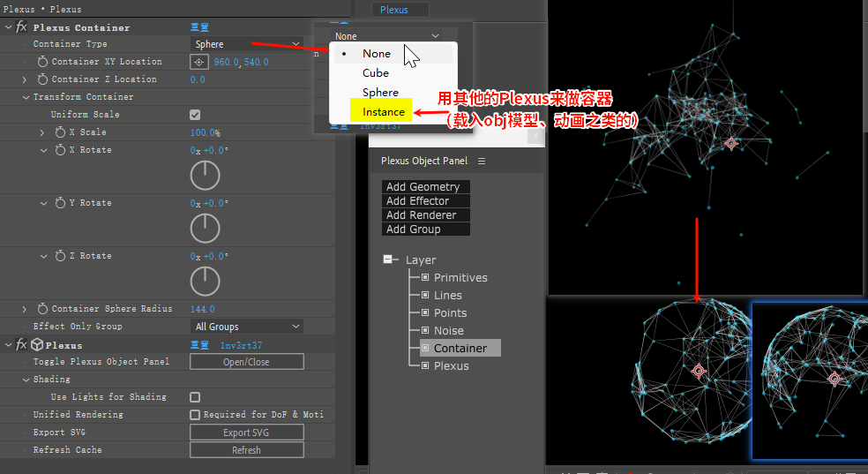The width and height of the screenshot is (868, 474).
Task: Switch to the Plexus tab
Action: coord(400,10)
